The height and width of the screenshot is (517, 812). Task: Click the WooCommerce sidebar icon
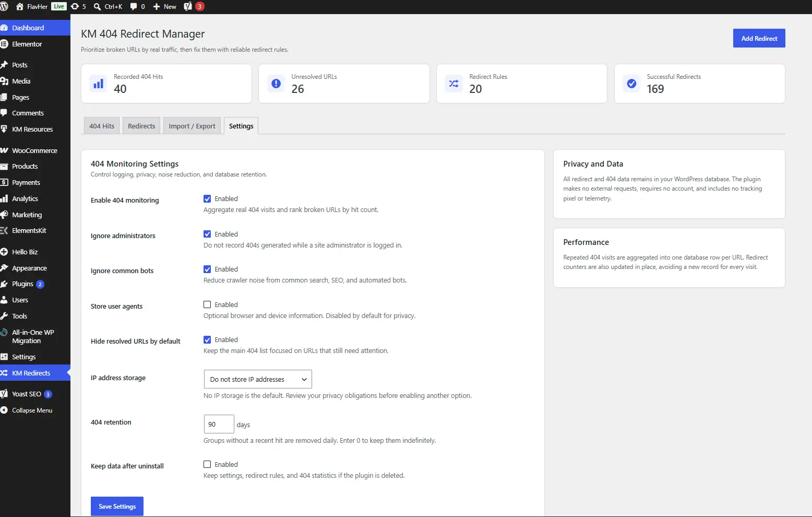click(4, 150)
